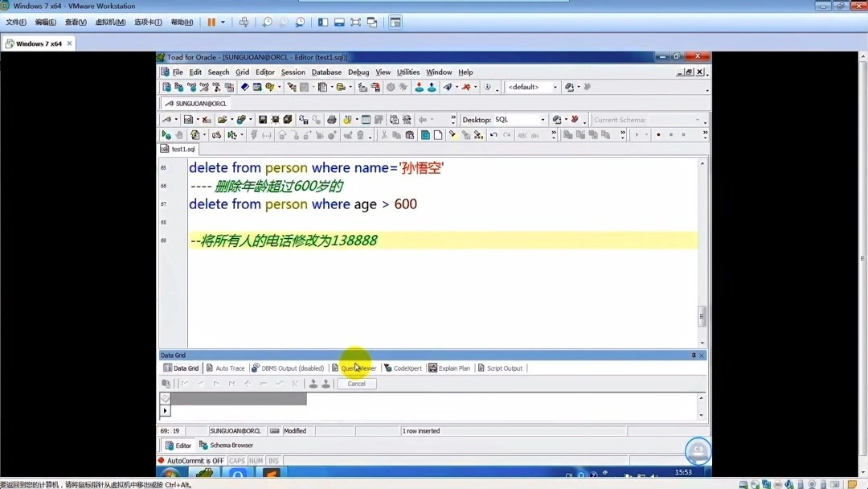Save test1.sql using the save disk icon
The height and width of the screenshot is (489, 868).
pos(262,121)
